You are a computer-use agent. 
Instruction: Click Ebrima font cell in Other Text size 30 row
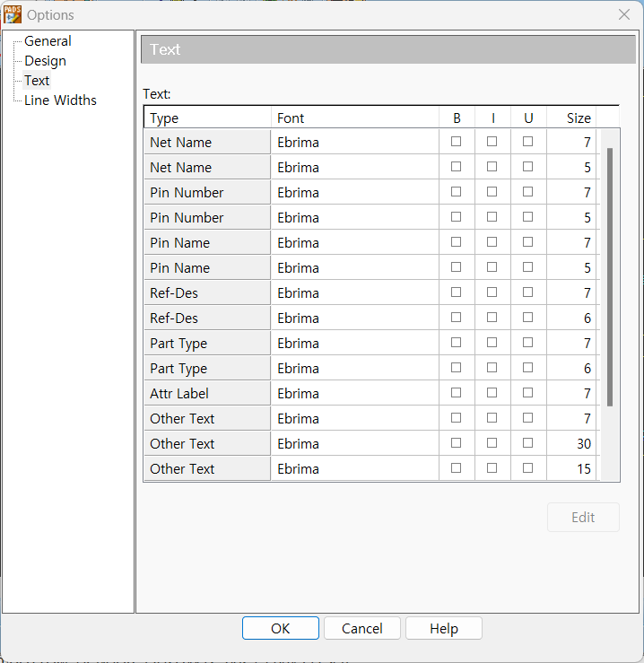tap(355, 443)
